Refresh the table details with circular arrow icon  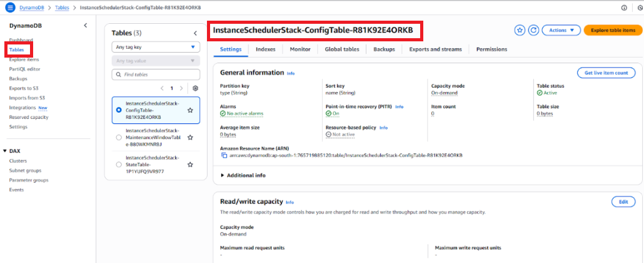click(533, 30)
